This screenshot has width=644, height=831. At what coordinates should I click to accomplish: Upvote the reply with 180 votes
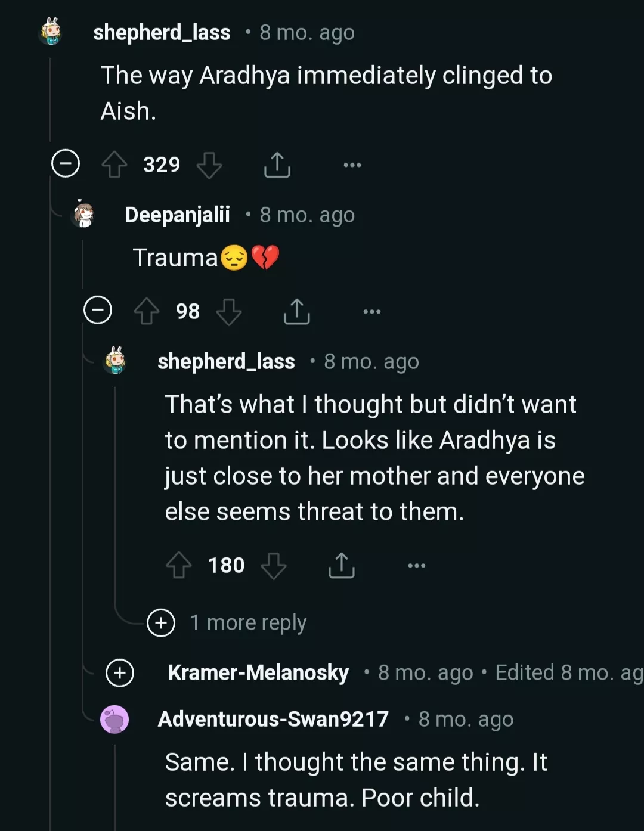[x=179, y=565]
